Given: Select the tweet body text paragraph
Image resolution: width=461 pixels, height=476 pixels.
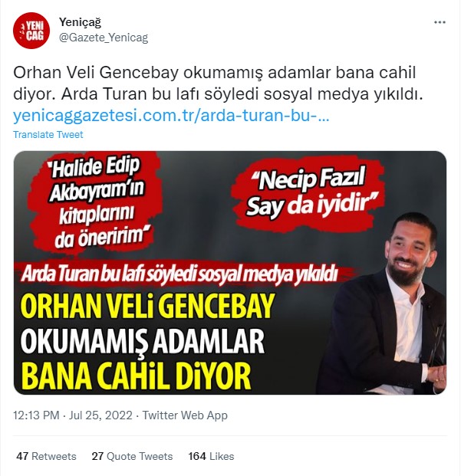Looking at the screenshot, I should (x=218, y=84).
